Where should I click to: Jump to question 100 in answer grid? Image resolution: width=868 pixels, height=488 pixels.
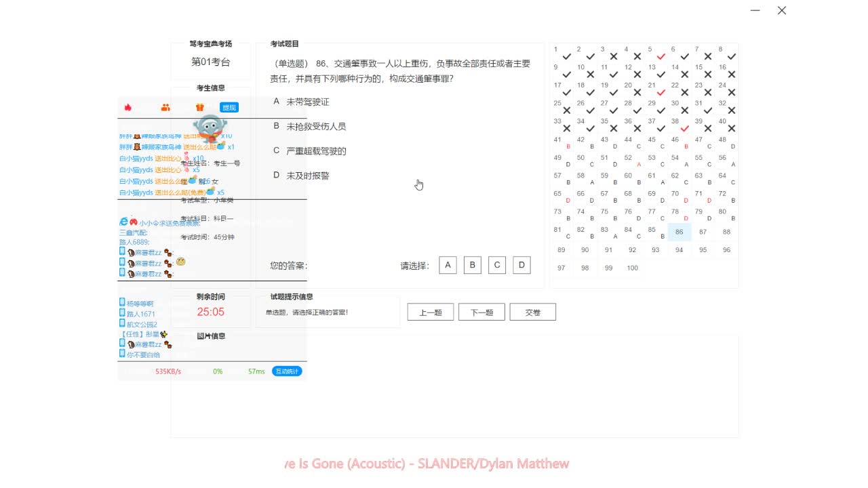632,268
